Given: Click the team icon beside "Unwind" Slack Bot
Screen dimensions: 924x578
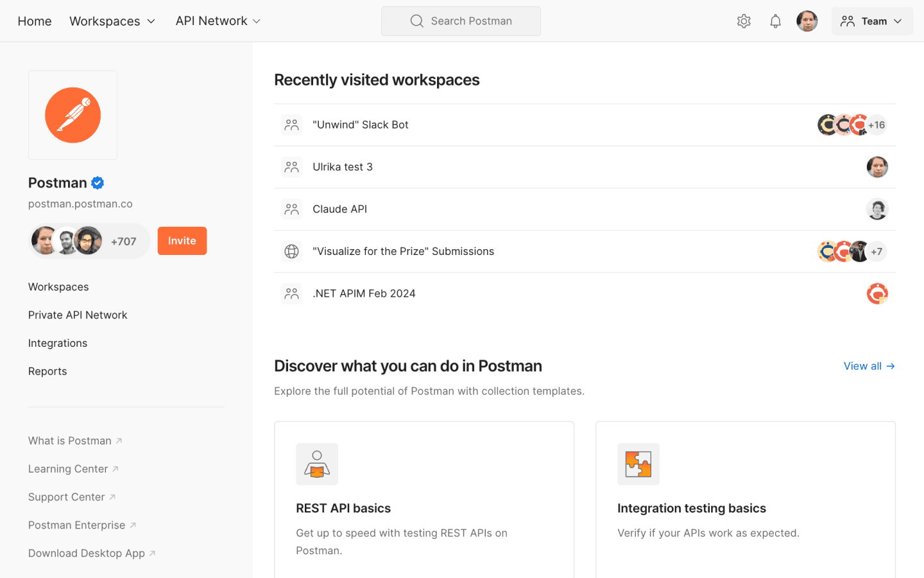Looking at the screenshot, I should (292, 125).
